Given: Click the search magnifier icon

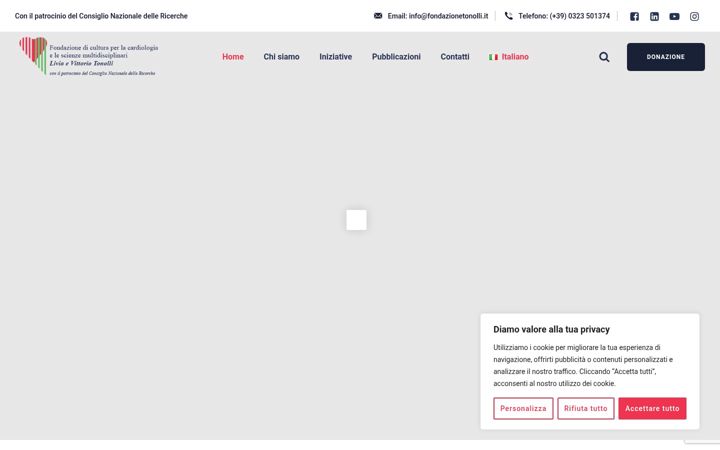Looking at the screenshot, I should pyautogui.click(x=604, y=57).
